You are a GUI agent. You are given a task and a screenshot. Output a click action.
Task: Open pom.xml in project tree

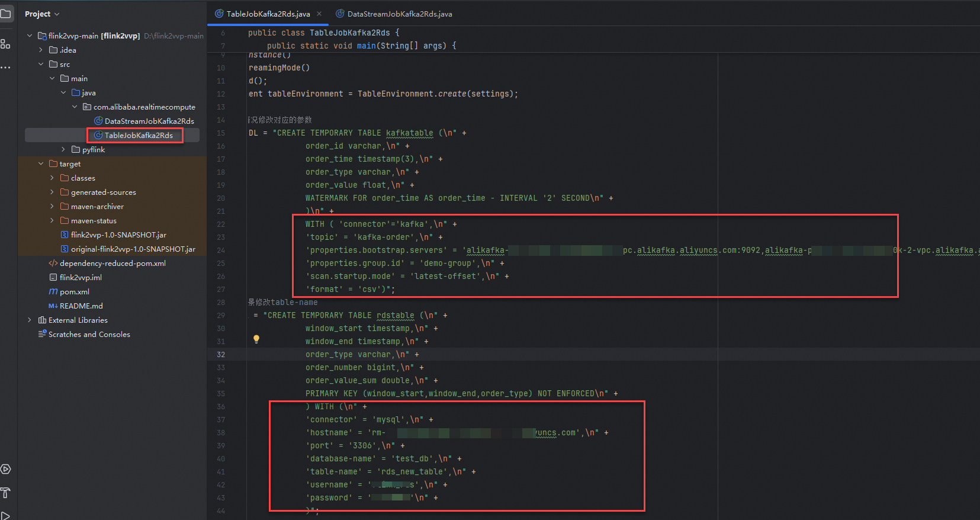tap(69, 291)
